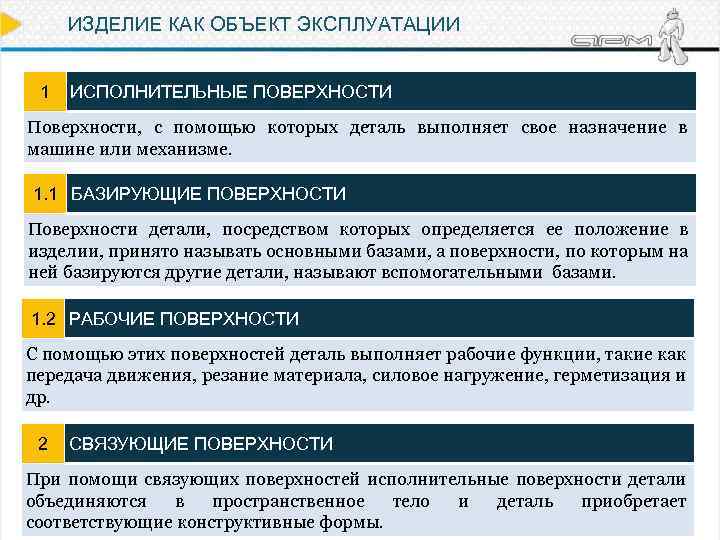This screenshot has height=540, width=720.
Task: Click the yellow number box '1.1'
Action: [45, 193]
